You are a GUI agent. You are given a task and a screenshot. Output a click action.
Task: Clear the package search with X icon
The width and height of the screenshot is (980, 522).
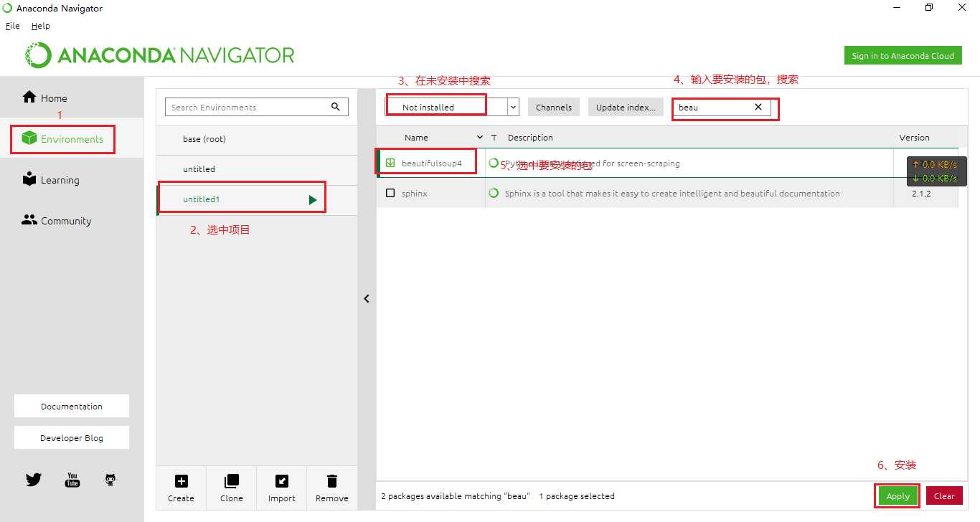(758, 107)
